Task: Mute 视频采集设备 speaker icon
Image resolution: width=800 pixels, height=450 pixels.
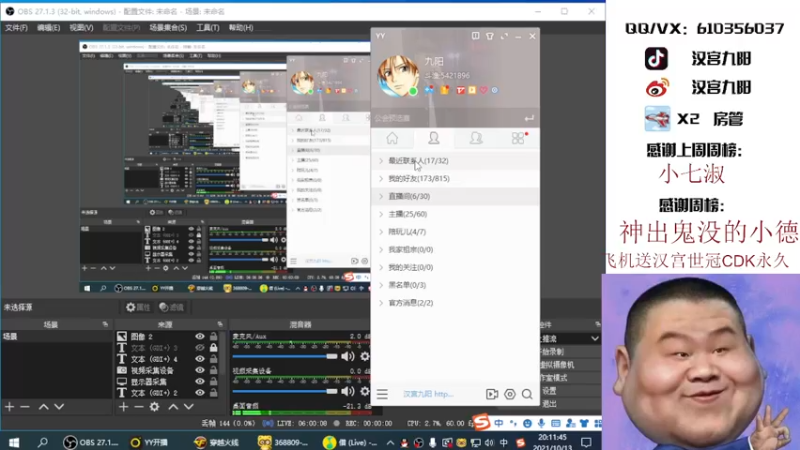Action: coord(348,391)
